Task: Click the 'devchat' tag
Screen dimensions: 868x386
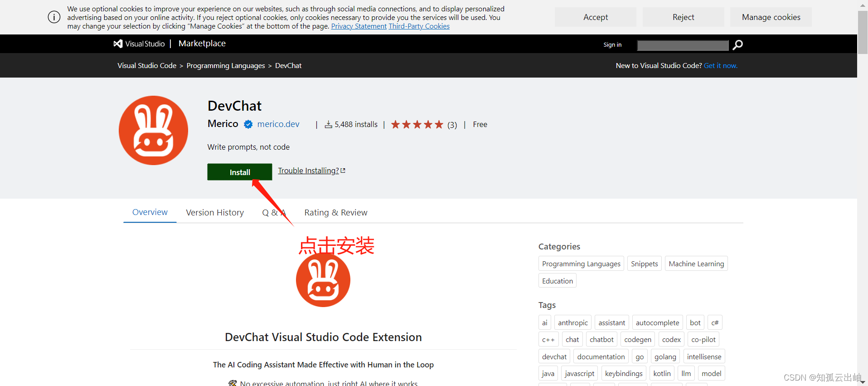Action: 554,357
